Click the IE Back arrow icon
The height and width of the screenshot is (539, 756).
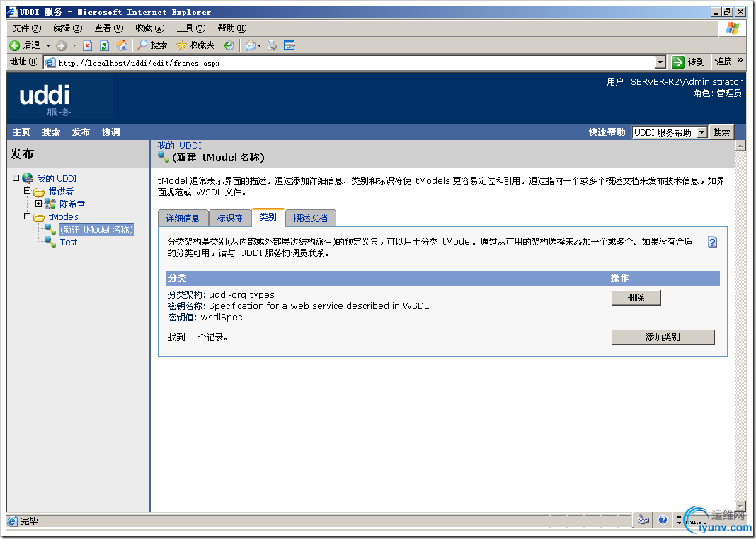tap(14, 45)
